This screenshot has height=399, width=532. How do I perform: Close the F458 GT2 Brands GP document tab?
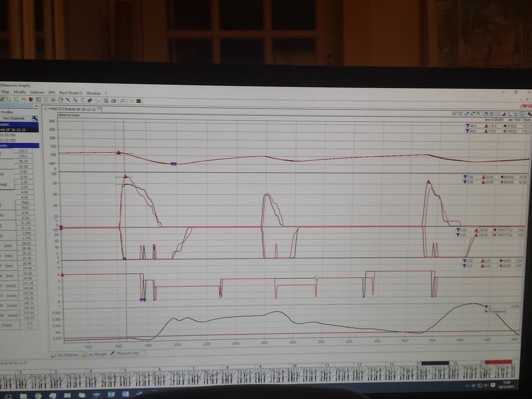coord(99,108)
